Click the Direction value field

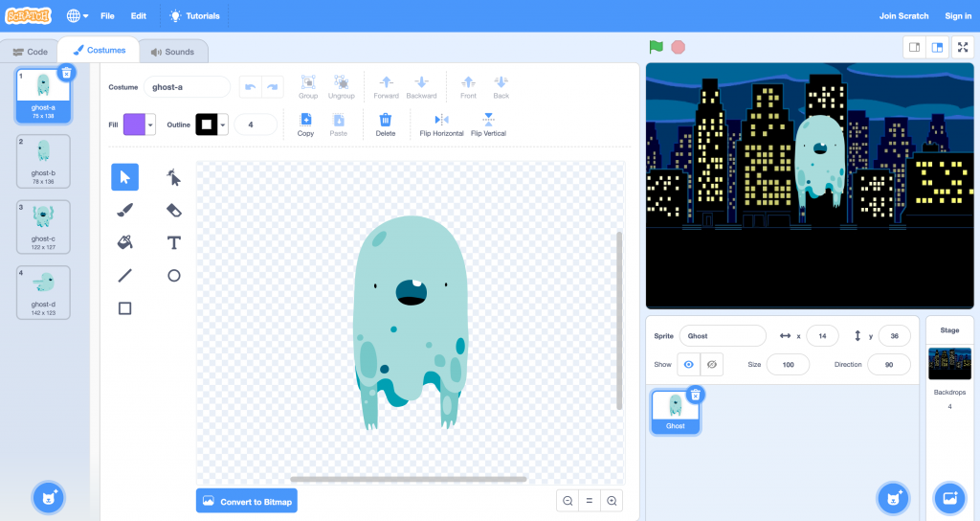(x=889, y=364)
